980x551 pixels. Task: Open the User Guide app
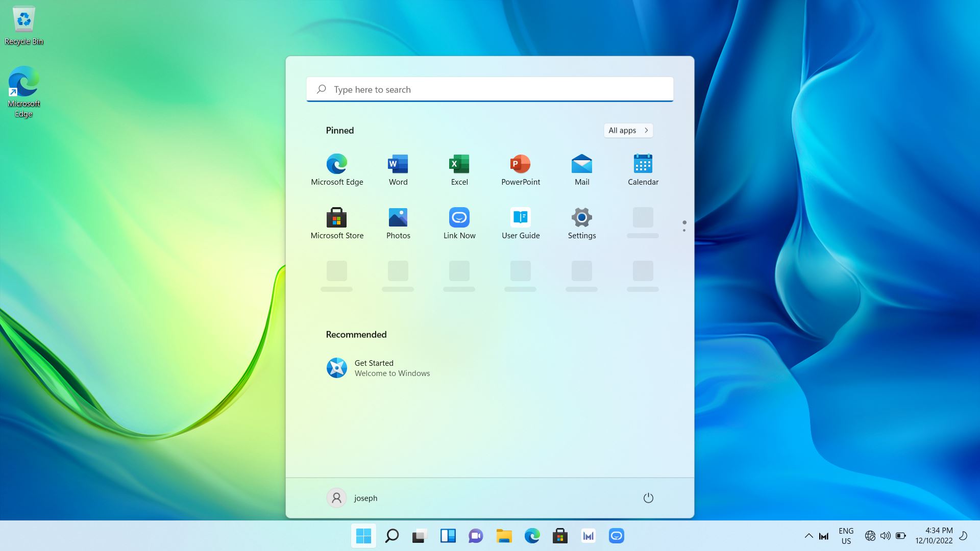(x=521, y=223)
